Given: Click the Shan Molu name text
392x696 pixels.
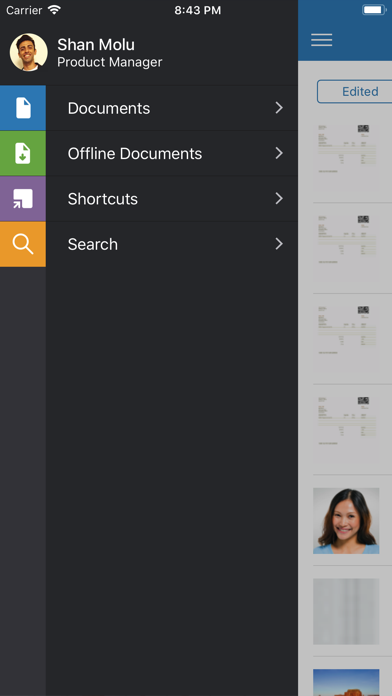Looking at the screenshot, I should (x=96, y=44).
